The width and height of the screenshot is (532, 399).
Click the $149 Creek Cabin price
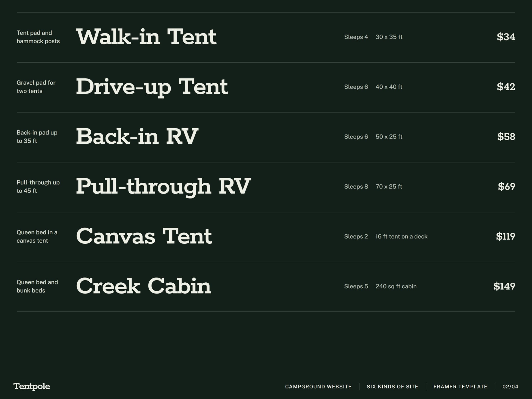(504, 286)
